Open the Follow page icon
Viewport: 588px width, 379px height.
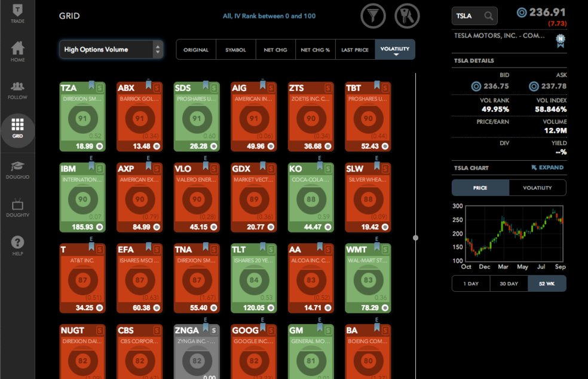pyautogui.click(x=17, y=90)
